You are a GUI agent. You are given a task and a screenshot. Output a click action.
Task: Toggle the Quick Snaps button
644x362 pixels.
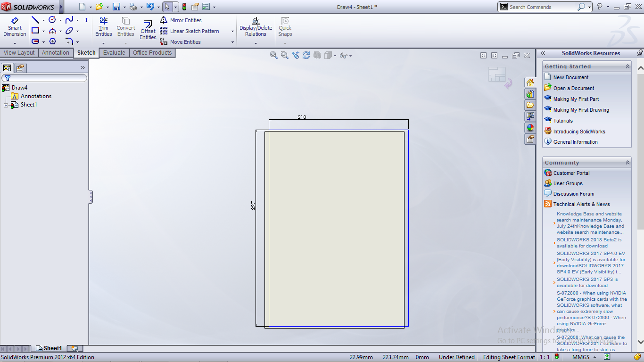pyautogui.click(x=285, y=28)
